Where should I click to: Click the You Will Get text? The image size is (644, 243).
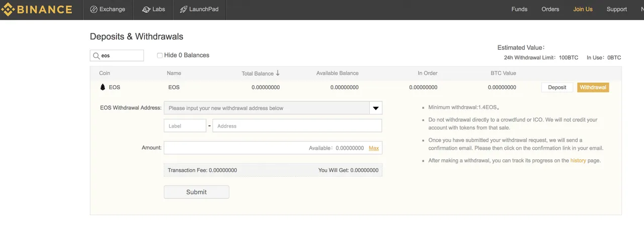click(x=348, y=170)
